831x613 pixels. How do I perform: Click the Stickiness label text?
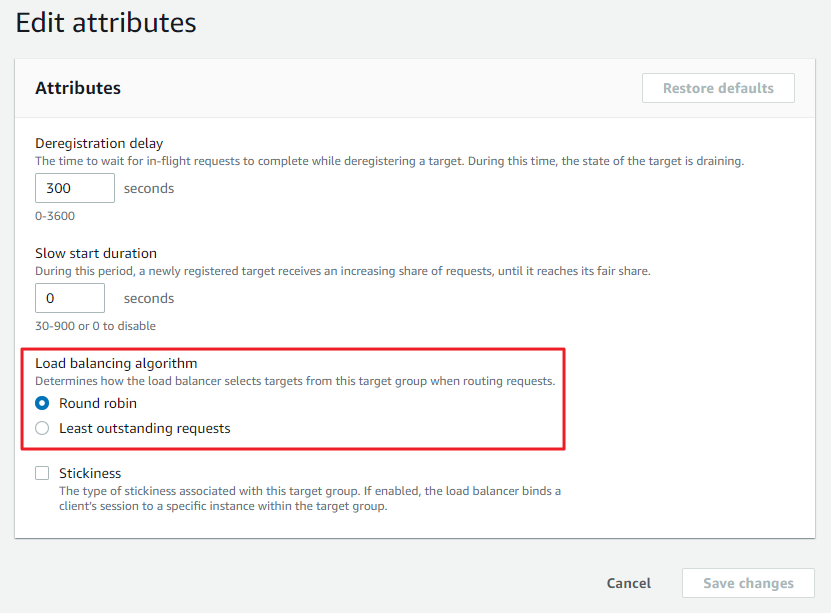[x=90, y=473]
